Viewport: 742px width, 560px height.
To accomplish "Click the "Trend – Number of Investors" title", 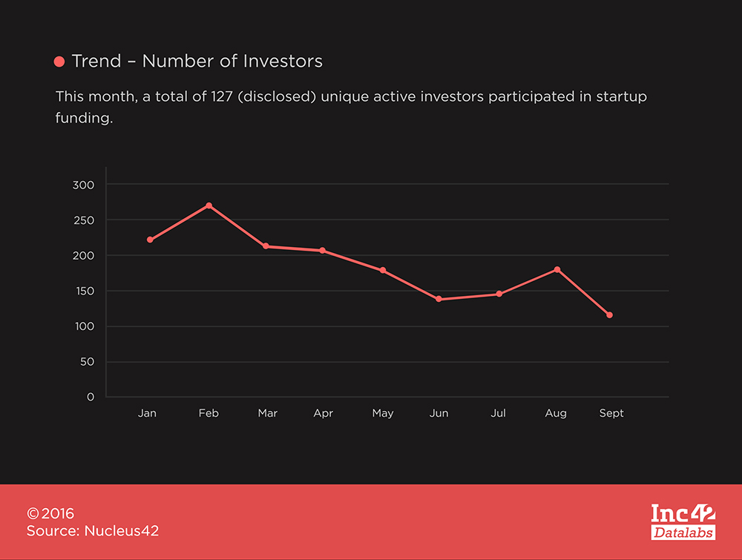I will point(197,62).
